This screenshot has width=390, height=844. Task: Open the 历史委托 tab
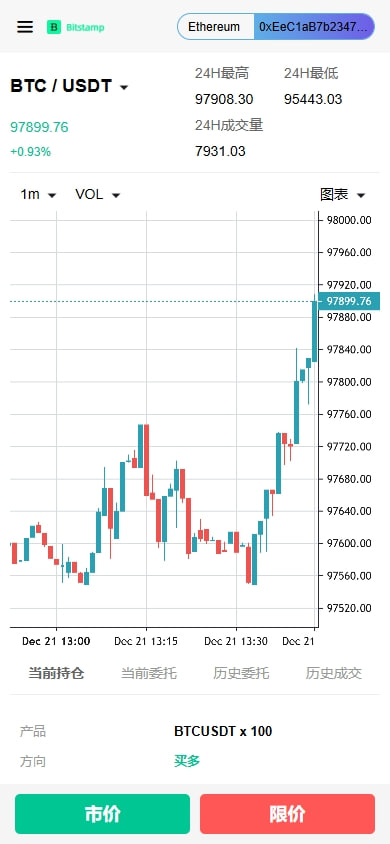point(241,673)
